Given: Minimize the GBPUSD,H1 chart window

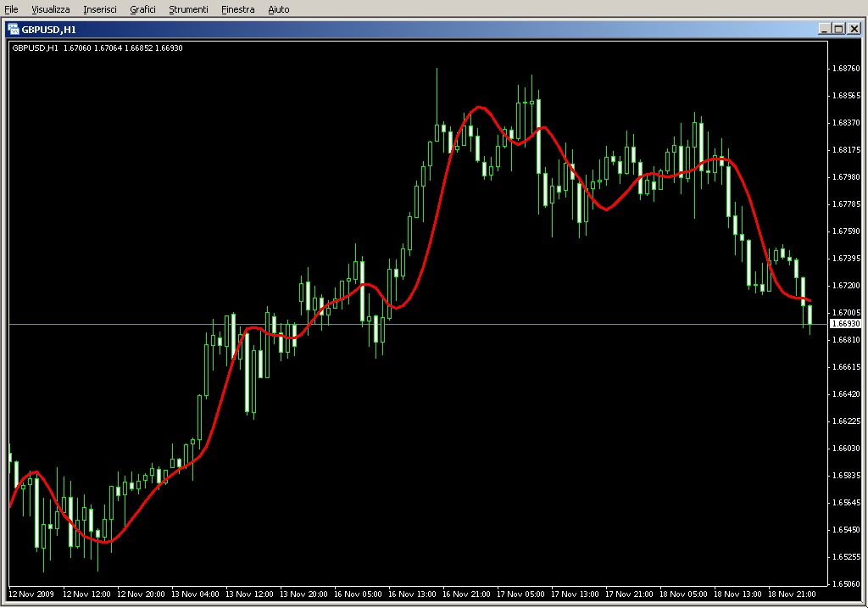Looking at the screenshot, I should tap(824, 29).
